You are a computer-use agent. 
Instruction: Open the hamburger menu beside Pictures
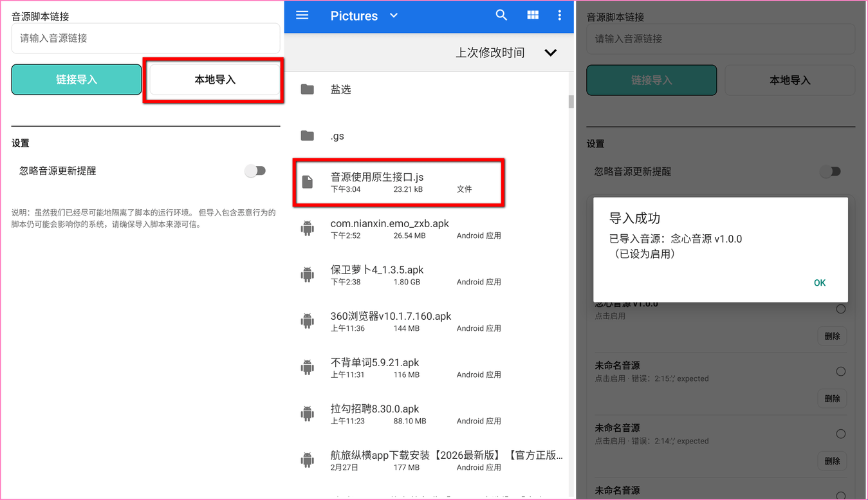[302, 15]
